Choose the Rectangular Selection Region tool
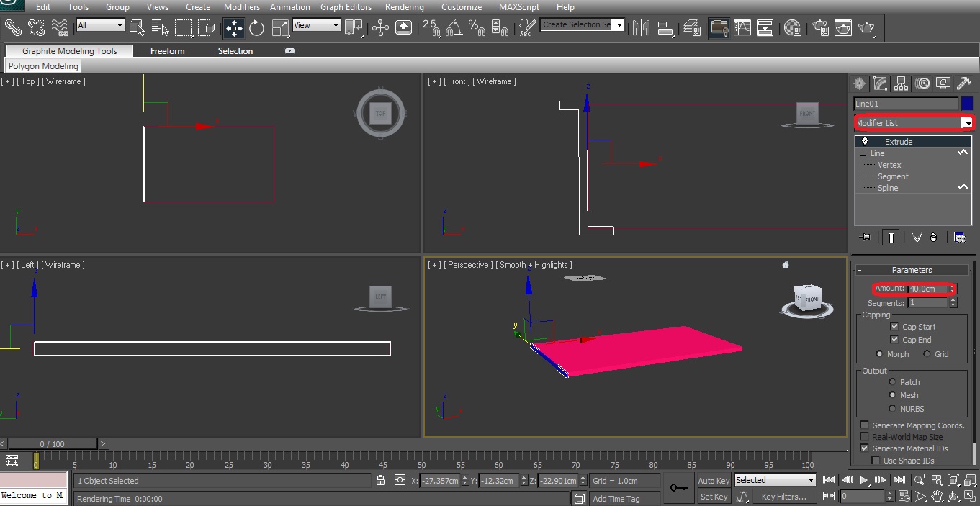Viewport: 980px width, 506px height. click(x=184, y=28)
